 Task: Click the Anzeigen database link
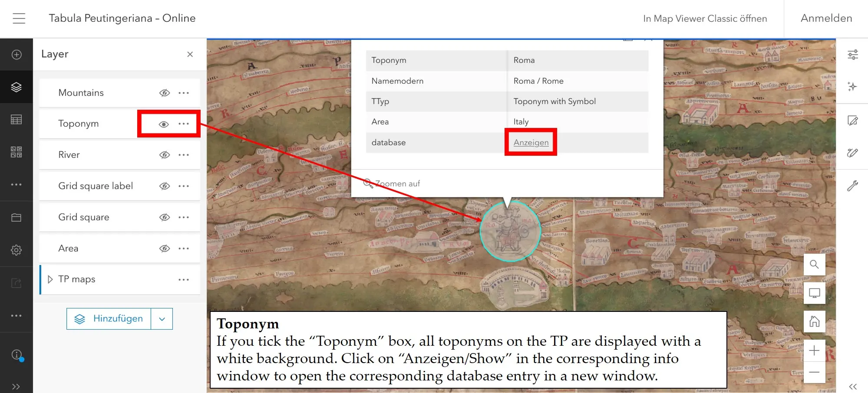click(x=531, y=142)
